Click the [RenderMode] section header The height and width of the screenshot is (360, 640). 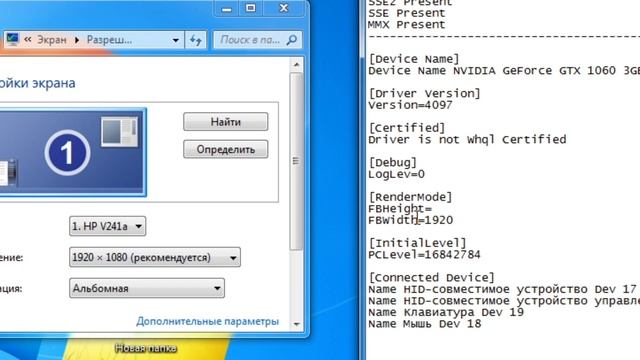(x=410, y=197)
